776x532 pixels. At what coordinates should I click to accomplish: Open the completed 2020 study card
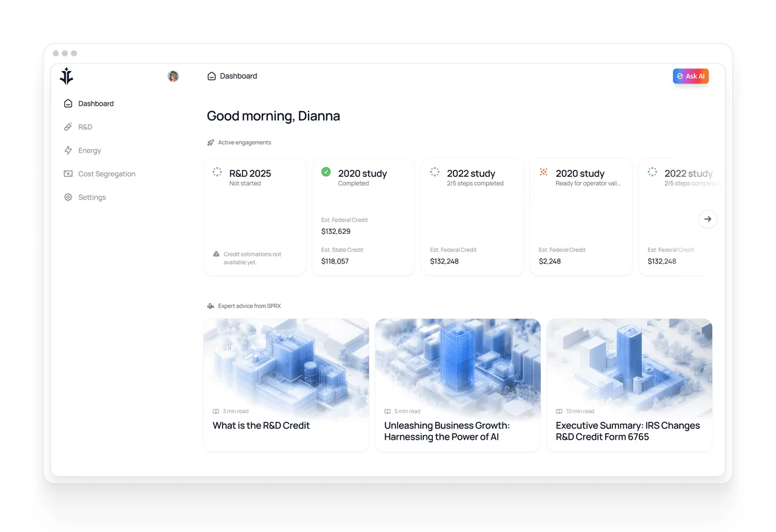click(x=363, y=217)
